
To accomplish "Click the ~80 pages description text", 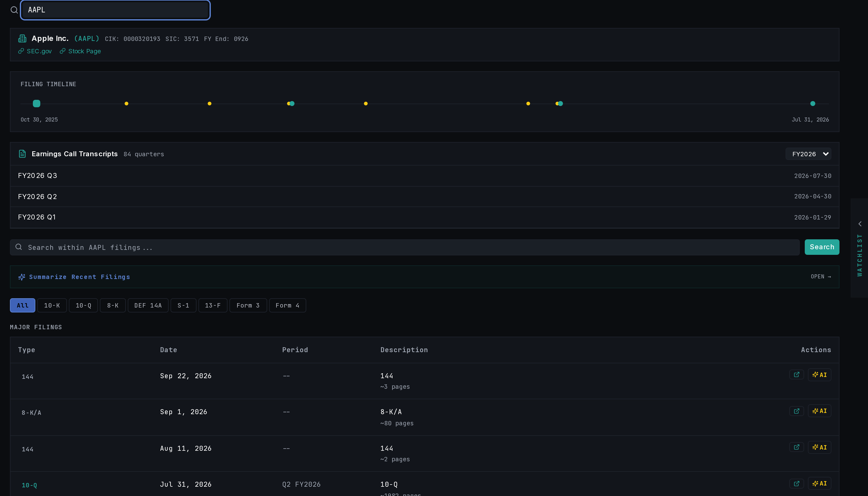I will pyautogui.click(x=397, y=423).
